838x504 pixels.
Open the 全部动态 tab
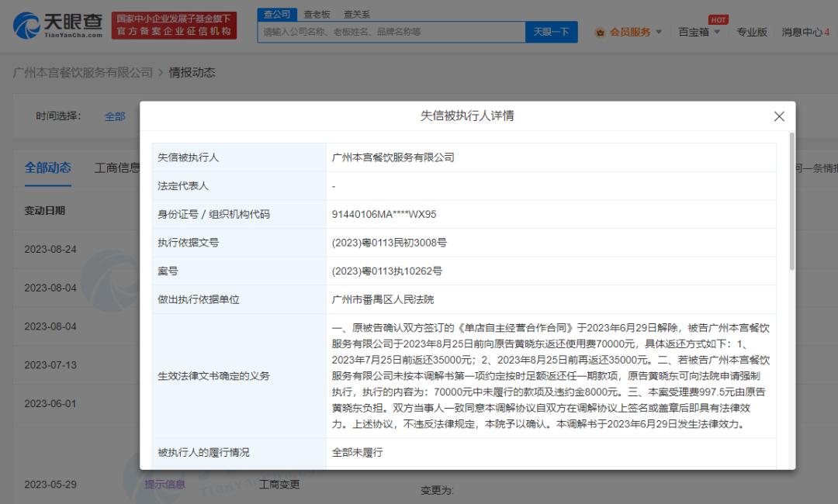click(47, 167)
